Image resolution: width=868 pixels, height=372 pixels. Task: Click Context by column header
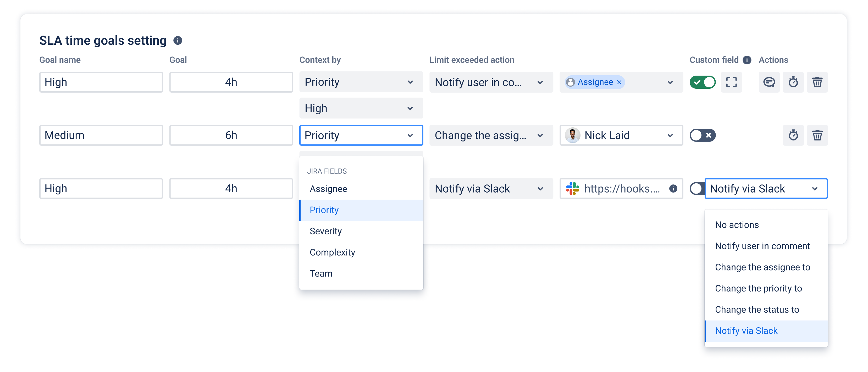(320, 60)
